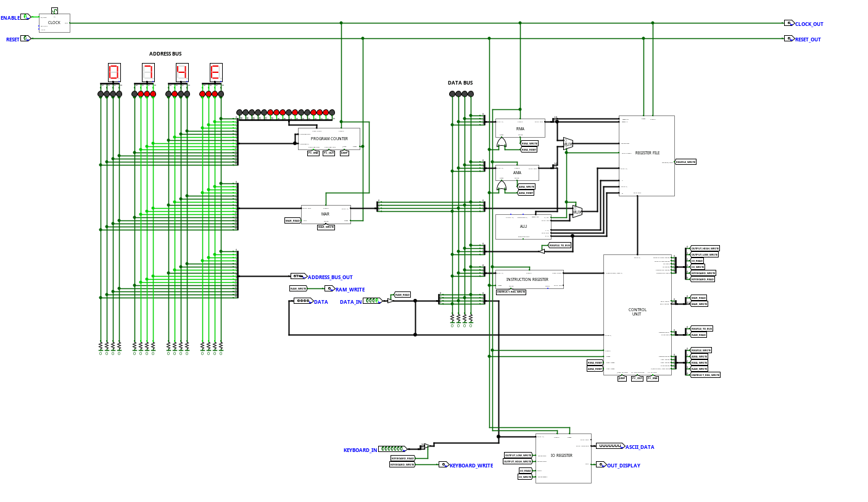This screenshot has width=868, height=502.
Task: Select the MUX beside the RMA block
Action: coord(568,143)
